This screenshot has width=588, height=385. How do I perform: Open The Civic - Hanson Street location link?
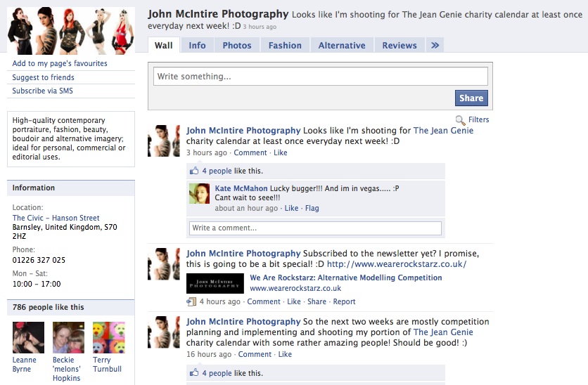(x=56, y=218)
